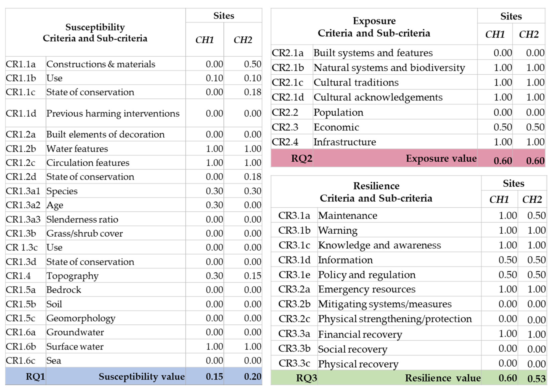Click the Topography row label
The height and width of the screenshot is (392, 552).
72,276
